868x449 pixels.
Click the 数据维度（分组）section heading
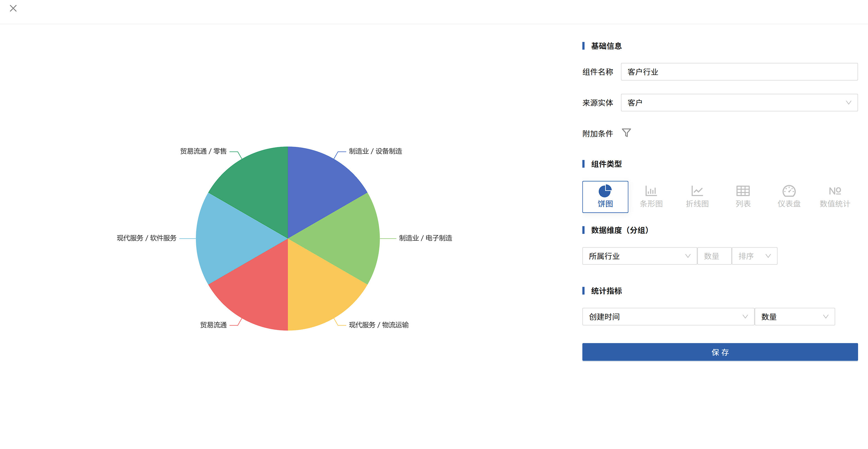coord(620,230)
